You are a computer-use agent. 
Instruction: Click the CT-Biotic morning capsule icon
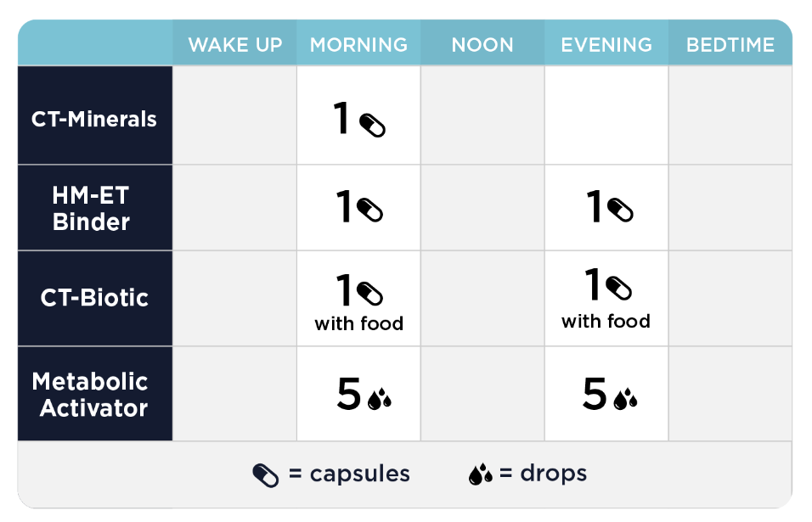pyautogui.click(x=369, y=294)
